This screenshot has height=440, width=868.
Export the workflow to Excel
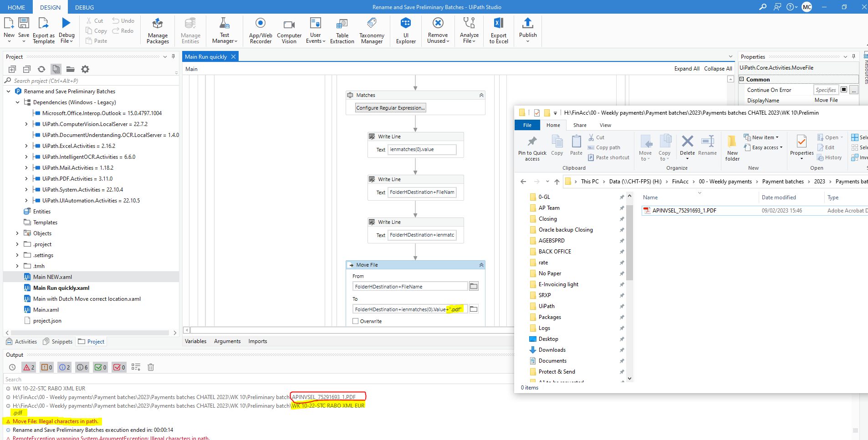498,30
